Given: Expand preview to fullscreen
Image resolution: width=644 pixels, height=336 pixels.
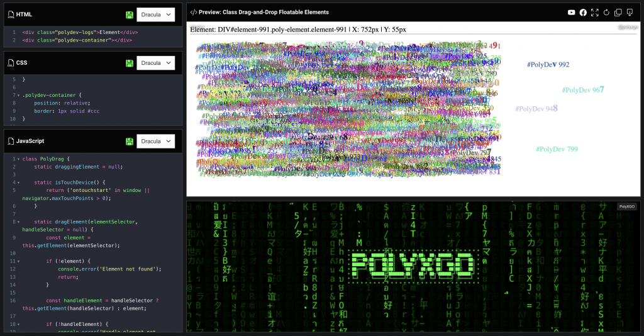Looking at the screenshot, I should pos(594,13).
